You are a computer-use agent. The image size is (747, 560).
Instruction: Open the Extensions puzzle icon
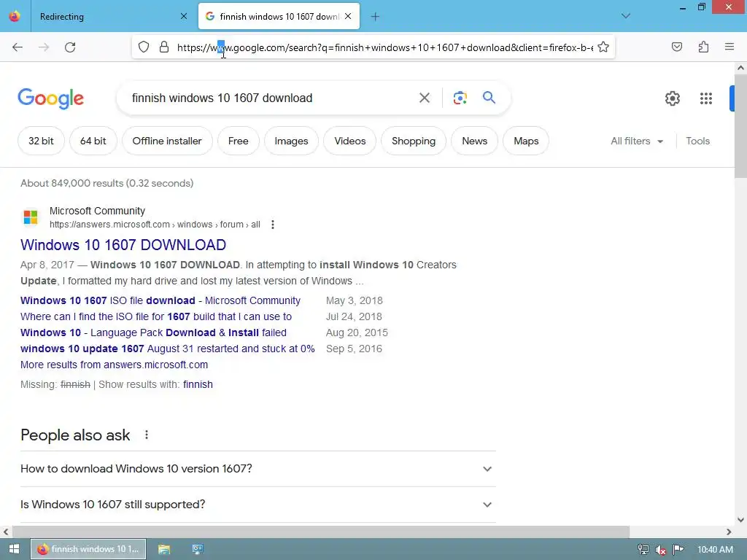703,47
